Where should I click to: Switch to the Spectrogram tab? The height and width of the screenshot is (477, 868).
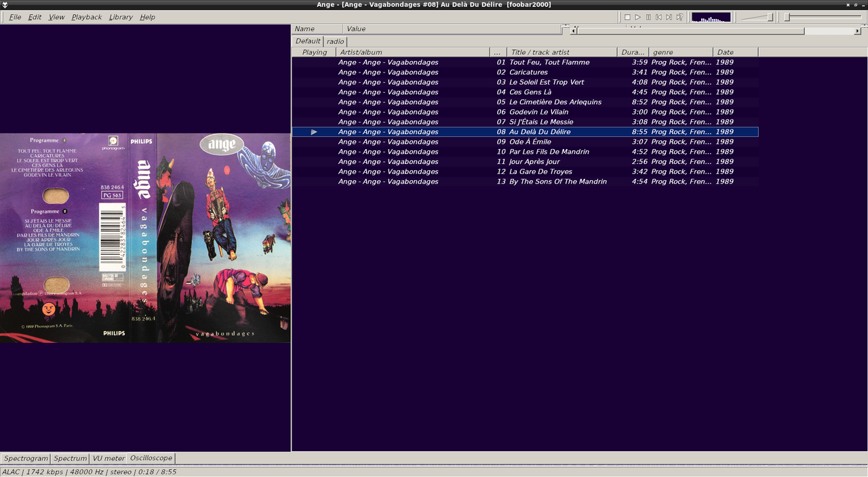(26, 458)
